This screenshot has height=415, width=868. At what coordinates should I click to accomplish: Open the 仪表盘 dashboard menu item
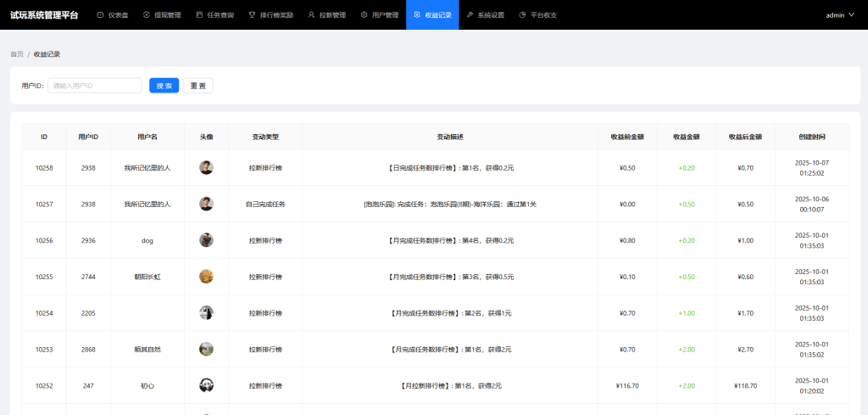(112, 15)
